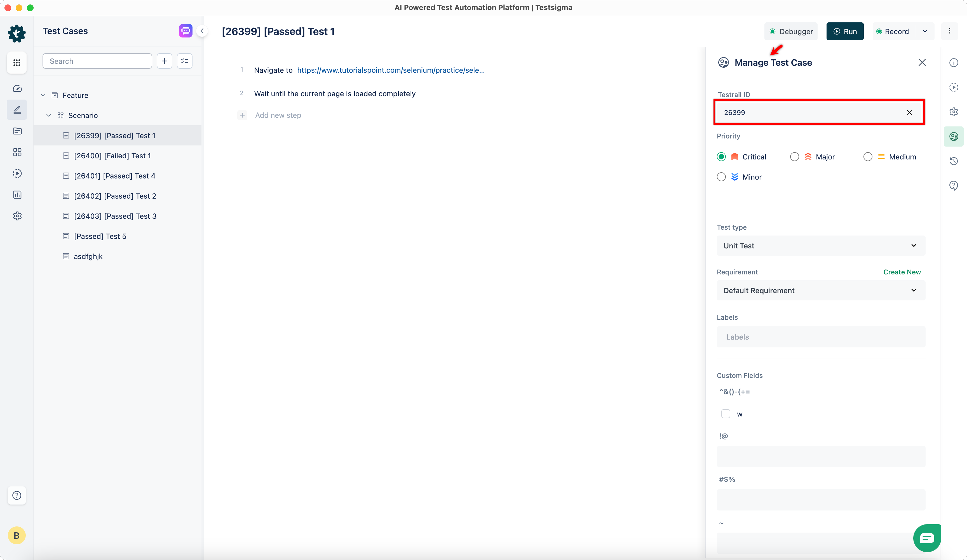Open the Default Requirement dropdown
Screen dimensions: 967x560
tap(821, 290)
